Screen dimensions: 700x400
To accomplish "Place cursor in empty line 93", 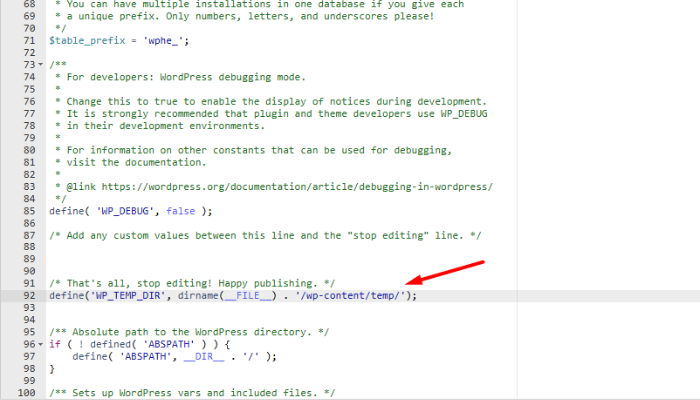I will tap(200, 307).
